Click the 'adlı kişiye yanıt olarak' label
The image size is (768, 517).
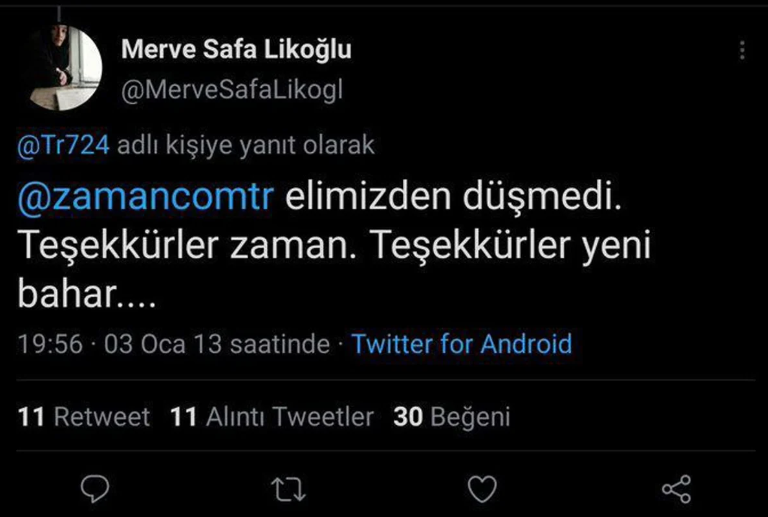[x=246, y=145]
